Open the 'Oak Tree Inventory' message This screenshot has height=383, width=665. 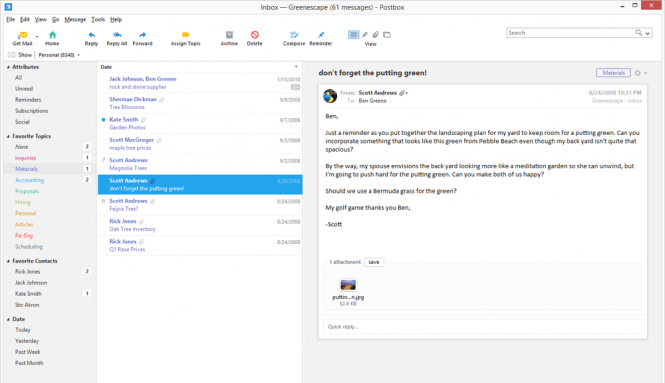pos(200,225)
